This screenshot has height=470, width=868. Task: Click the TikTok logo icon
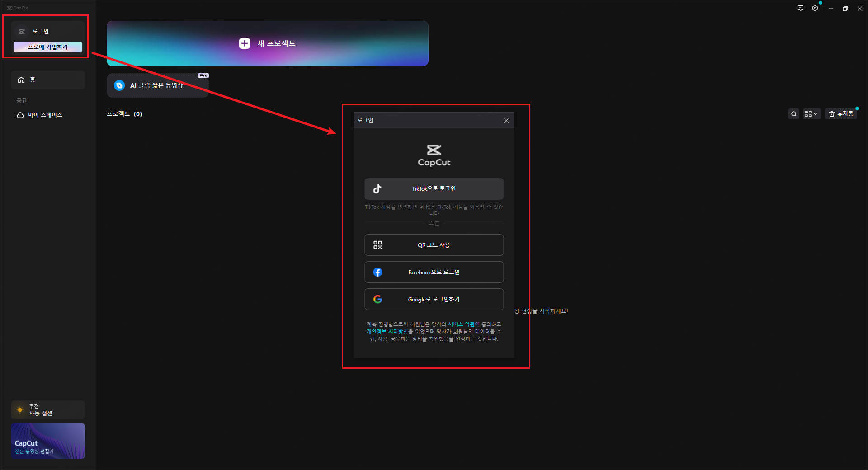click(377, 189)
